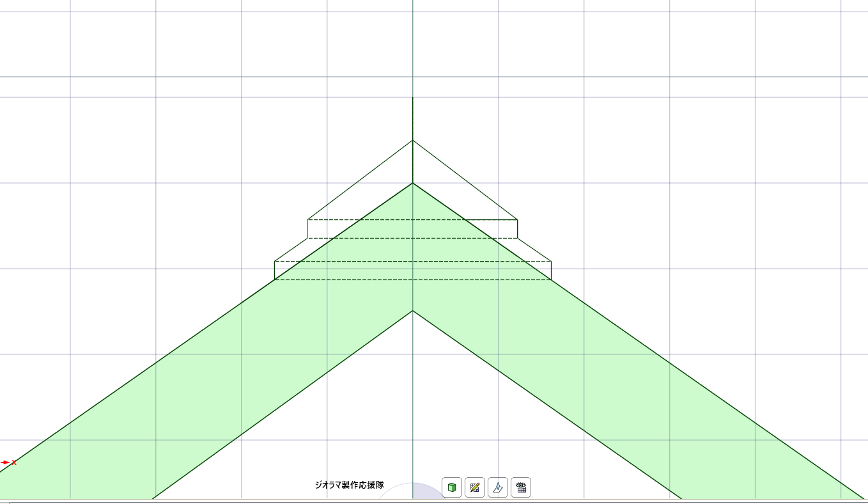Viewport: 868px width, 504px height.
Task: Select the inner peak under the green band
Action: [x=412, y=311]
